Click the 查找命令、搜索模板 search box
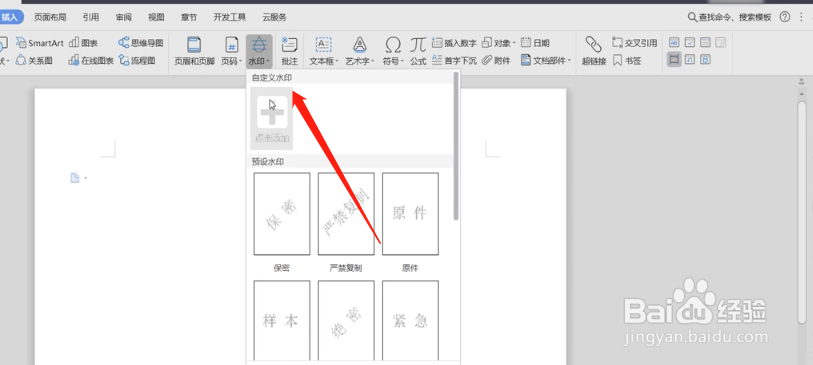Viewport: 813px width, 365px height. point(729,17)
